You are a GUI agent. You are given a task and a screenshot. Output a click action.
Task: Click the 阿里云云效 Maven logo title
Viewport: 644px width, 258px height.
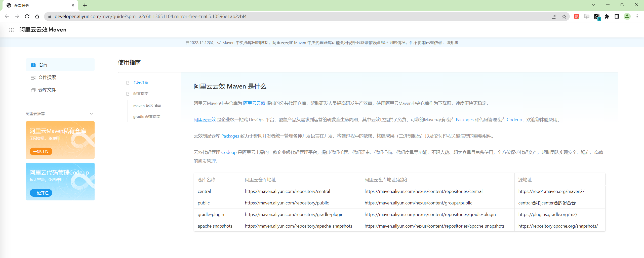(x=43, y=30)
